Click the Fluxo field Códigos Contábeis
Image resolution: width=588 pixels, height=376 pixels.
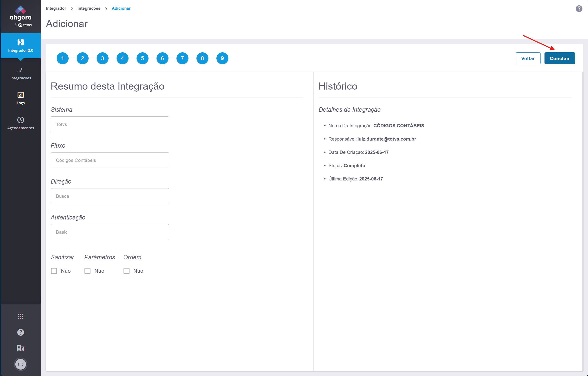[x=110, y=160]
